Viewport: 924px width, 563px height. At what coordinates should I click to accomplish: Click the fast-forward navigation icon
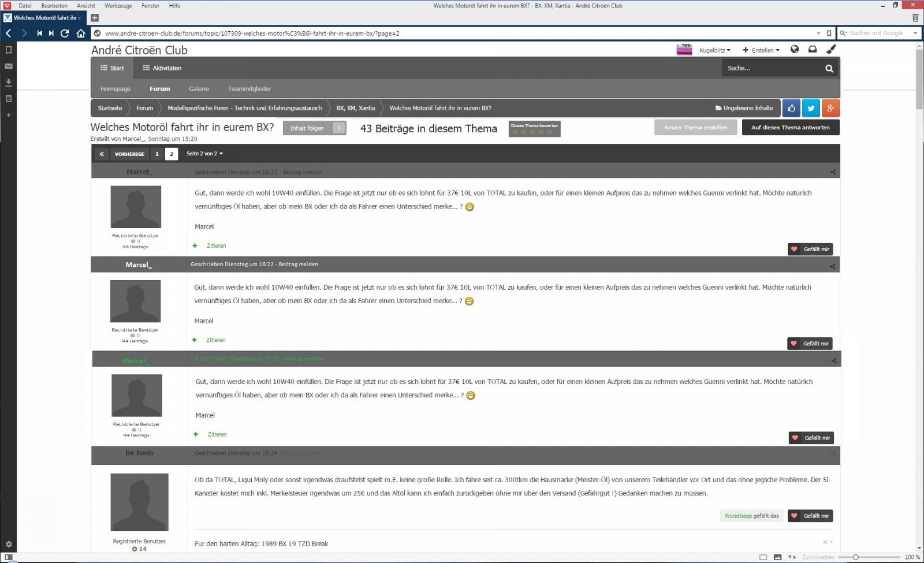[x=51, y=33]
